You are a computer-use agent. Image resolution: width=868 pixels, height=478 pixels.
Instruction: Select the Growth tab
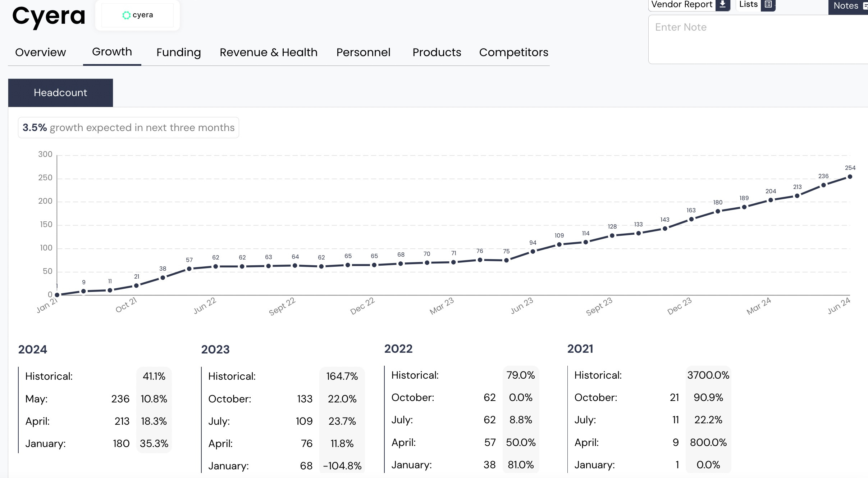(112, 52)
